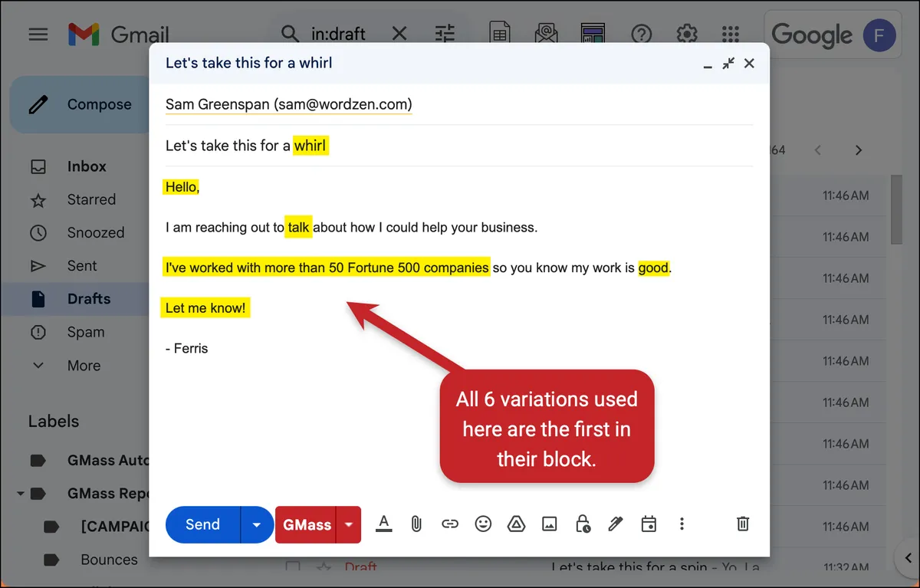This screenshot has width=920, height=588.
Task: Click the recipient Sam Greenspan field
Action: pyautogui.click(x=288, y=103)
